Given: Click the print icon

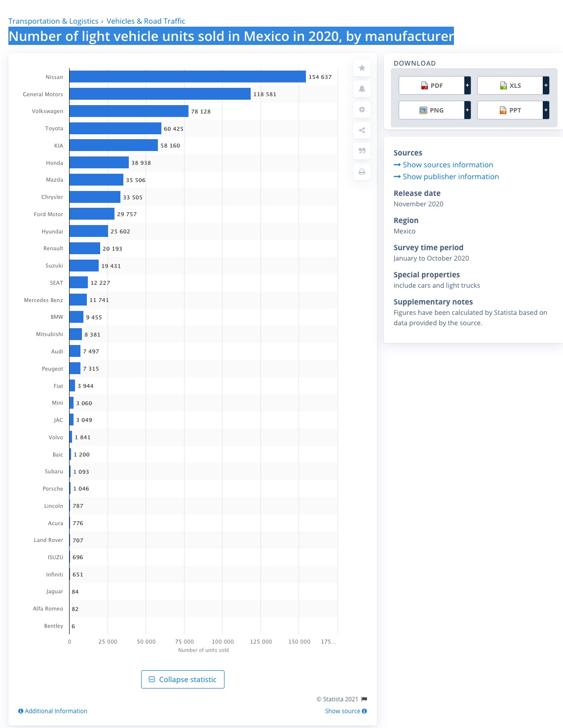Looking at the screenshot, I should [x=362, y=172].
